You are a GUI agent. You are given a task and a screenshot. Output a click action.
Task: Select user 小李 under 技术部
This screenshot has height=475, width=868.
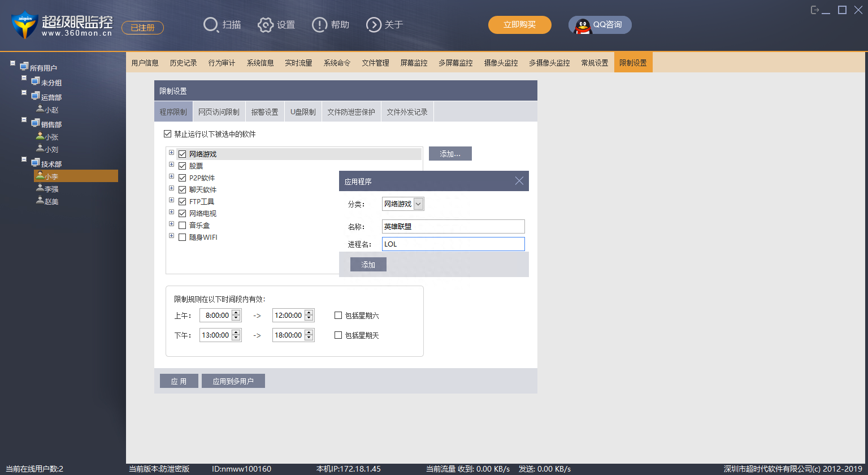pos(51,175)
